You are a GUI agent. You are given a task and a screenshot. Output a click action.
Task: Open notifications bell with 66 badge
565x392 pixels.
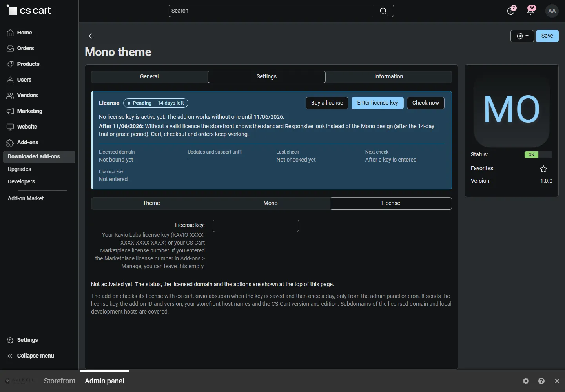click(531, 11)
